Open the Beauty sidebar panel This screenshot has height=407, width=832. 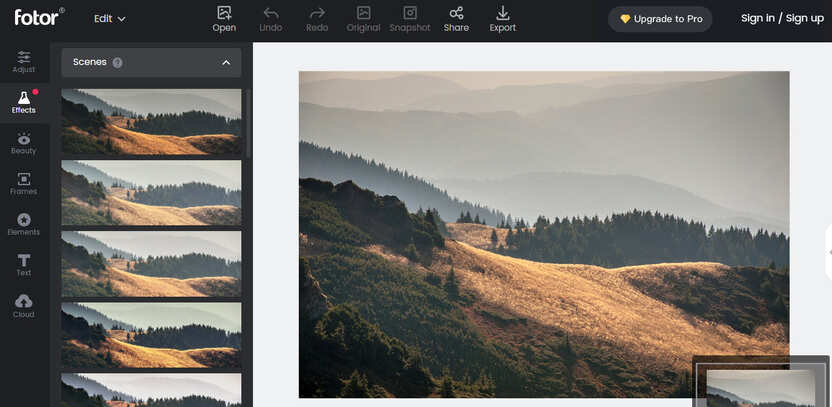pos(24,144)
